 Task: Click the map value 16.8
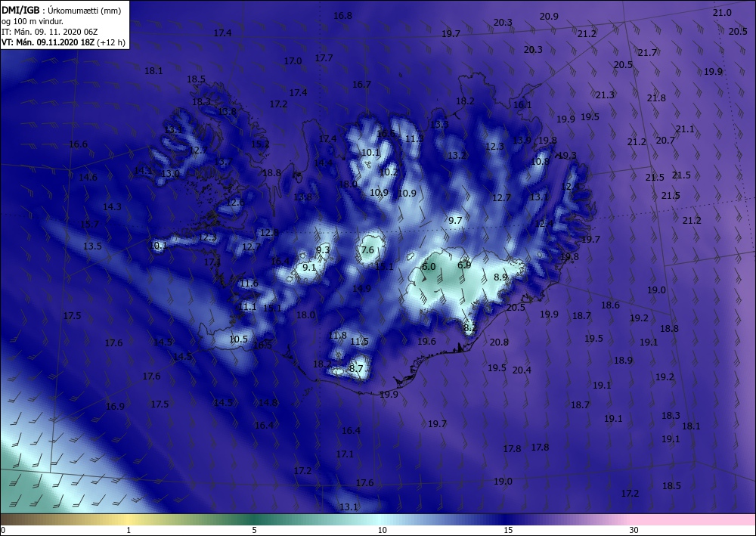tap(342, 16)
